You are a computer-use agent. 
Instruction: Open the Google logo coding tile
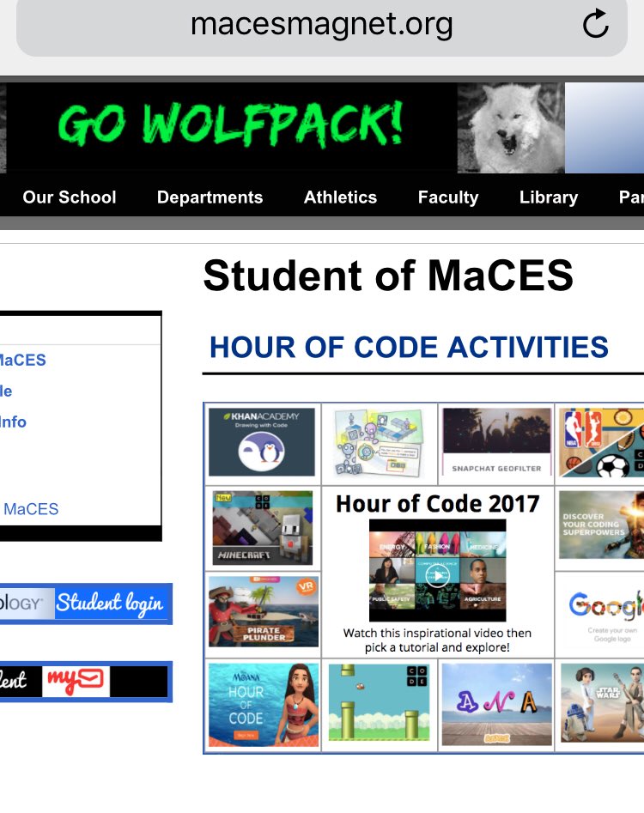pos(605,615)
